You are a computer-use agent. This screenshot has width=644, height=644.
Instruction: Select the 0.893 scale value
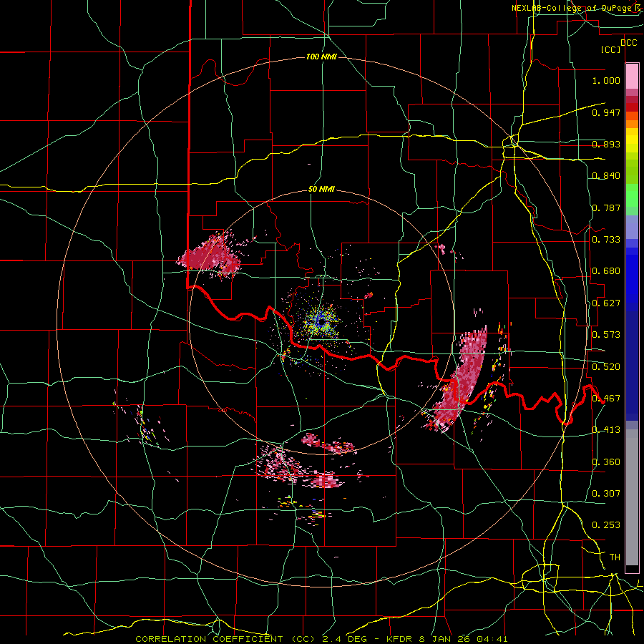tap(606, 144)
